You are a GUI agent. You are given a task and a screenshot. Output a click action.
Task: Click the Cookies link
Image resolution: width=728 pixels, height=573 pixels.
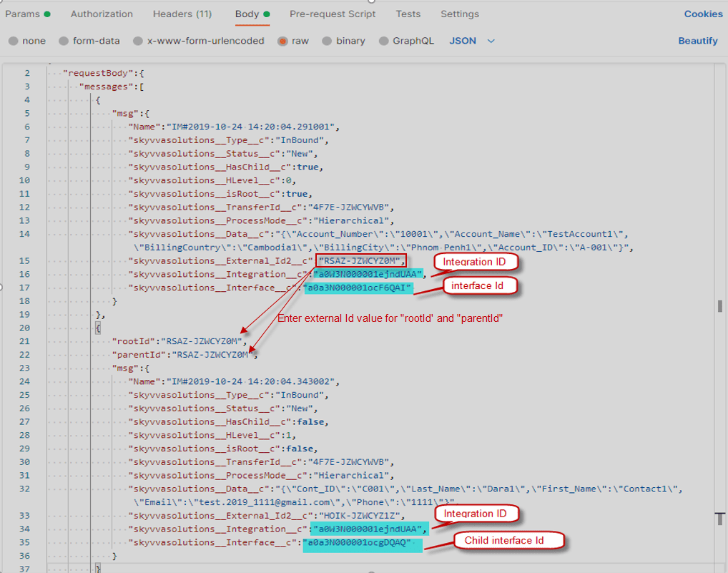click(703, 14)
